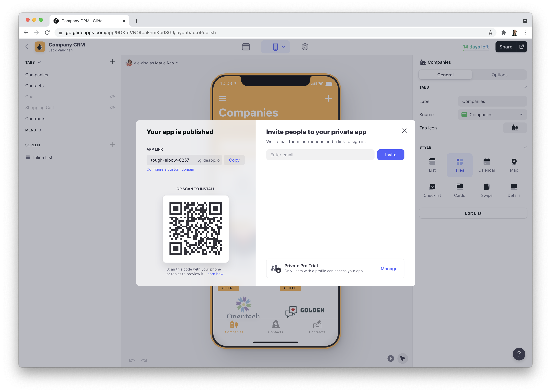The image size is (551, 392).
Task: Show the hidden Chat tab
Action: pos(112,97)
